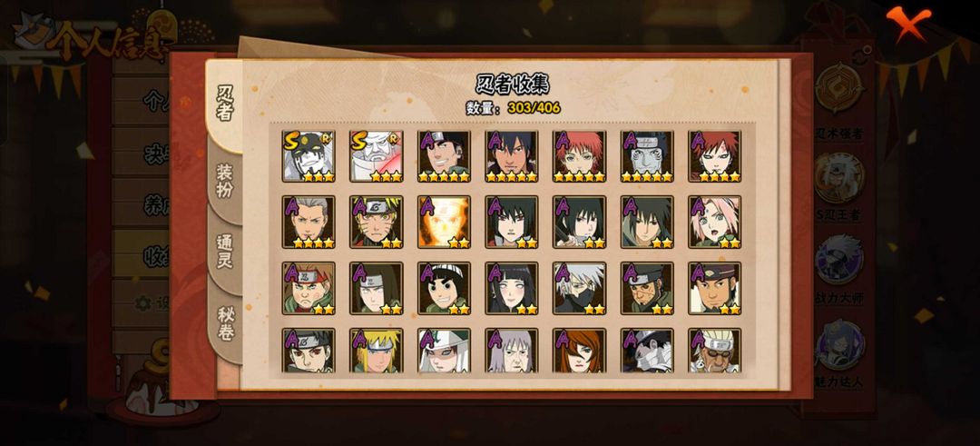Select the blonde Minato portrait in bottom row
Screen dimensions: 980x446
(377, 351)
